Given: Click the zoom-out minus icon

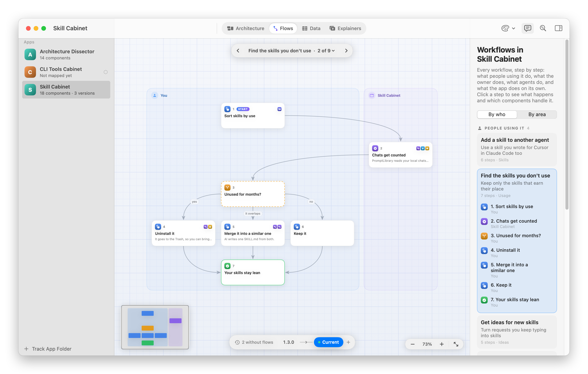Looking at the screenshot, I should tap(413, 344).
